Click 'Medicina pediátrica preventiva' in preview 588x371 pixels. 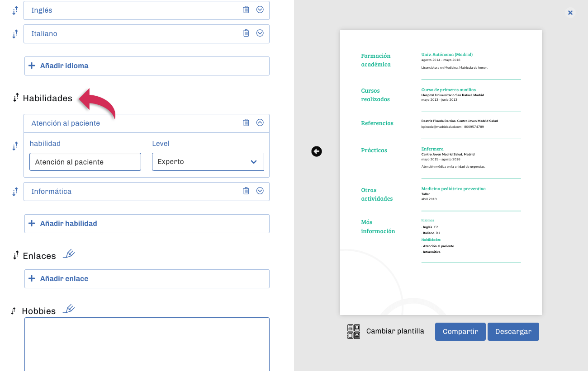454,188
